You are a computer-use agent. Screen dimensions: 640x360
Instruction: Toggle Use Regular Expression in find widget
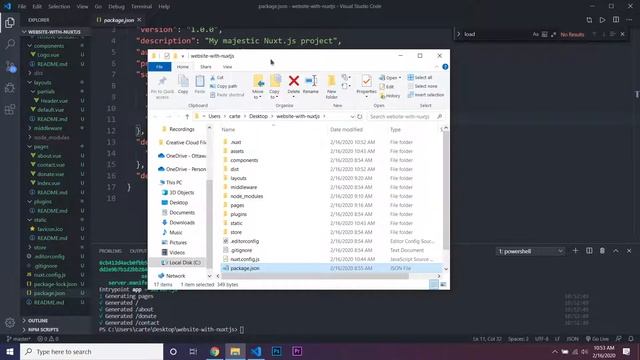[553, 34]
